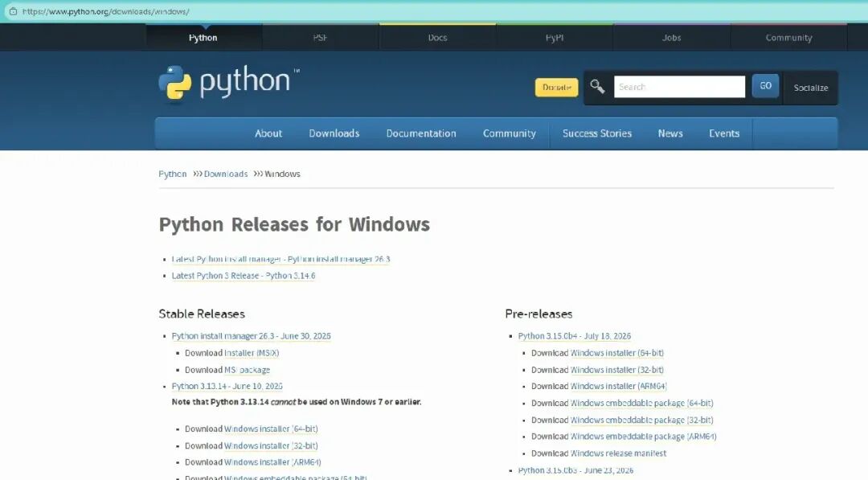Open Python install manager 26.3 release link
This screenshot has height=480, width=868.
click(252, 336)
